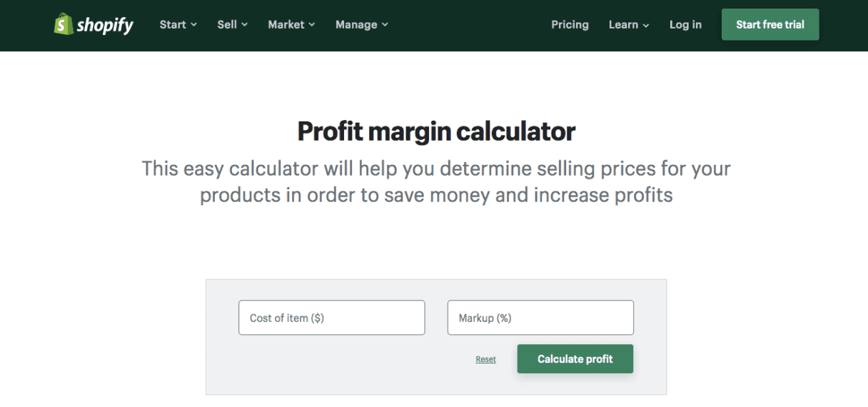Click the Shopify shopping bag logo icon
868x407 pixels.
point(64,24)
